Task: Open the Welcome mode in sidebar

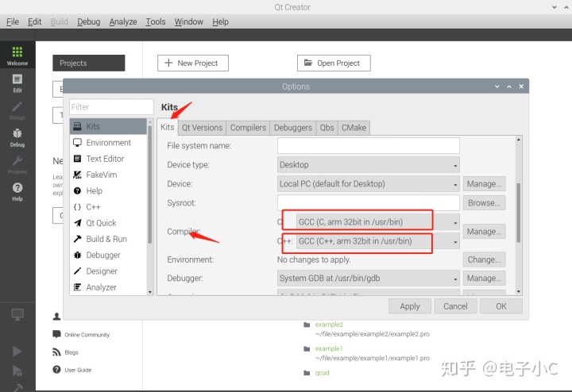Action: (17, 56)
